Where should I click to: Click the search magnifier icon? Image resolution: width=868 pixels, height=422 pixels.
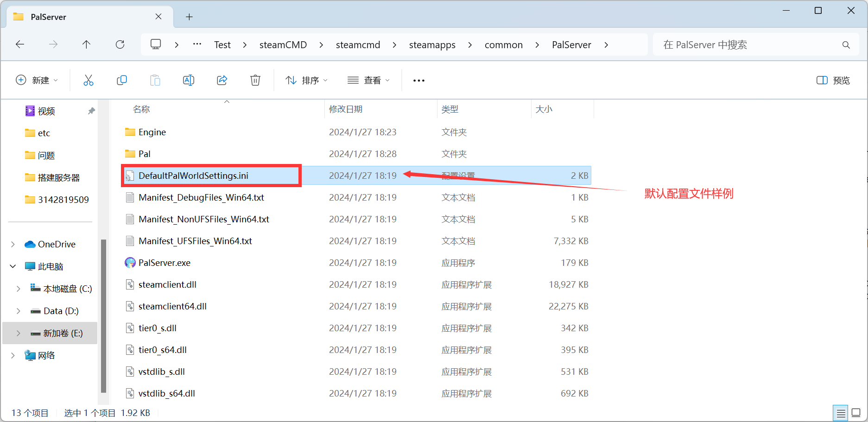click(846, 45)
